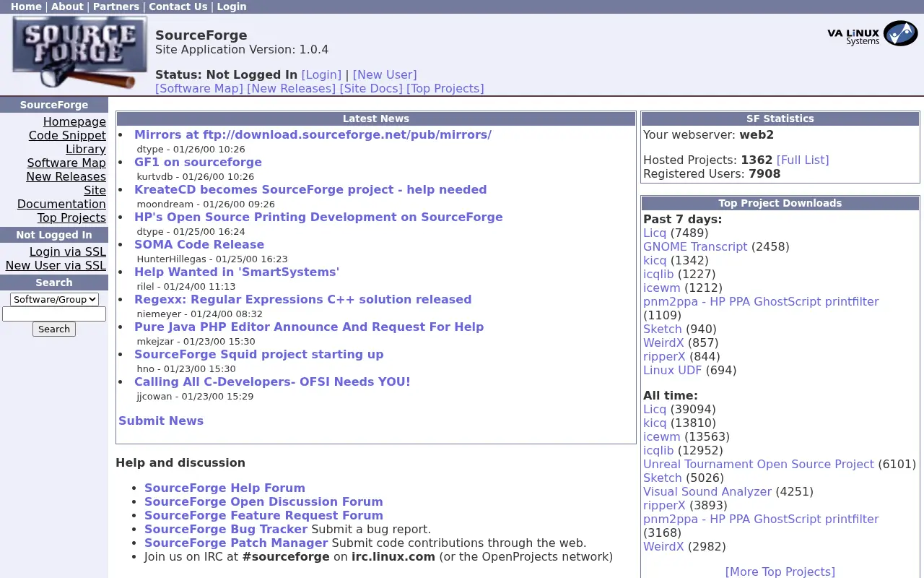The image size is (924, 578).
Task: Open the [Software Map] header link
Action: [x=199, y=88]
